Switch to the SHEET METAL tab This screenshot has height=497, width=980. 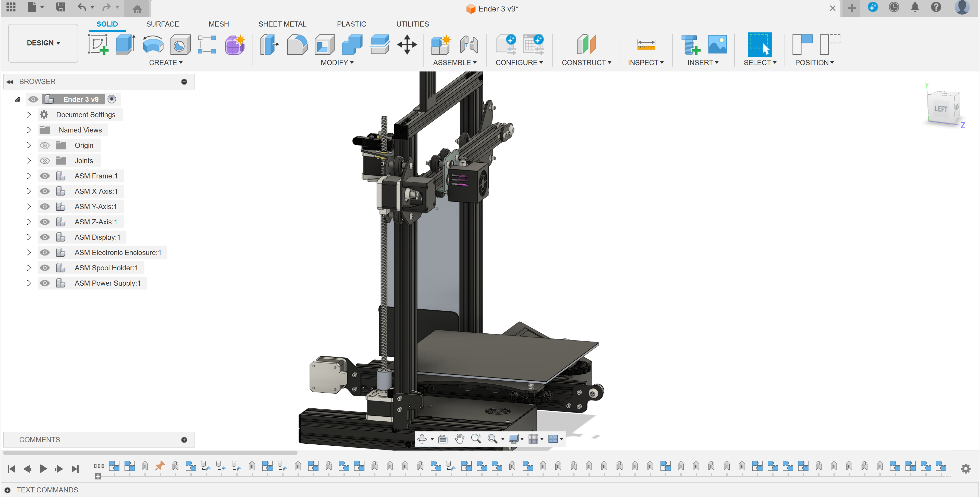pos(282,23)
